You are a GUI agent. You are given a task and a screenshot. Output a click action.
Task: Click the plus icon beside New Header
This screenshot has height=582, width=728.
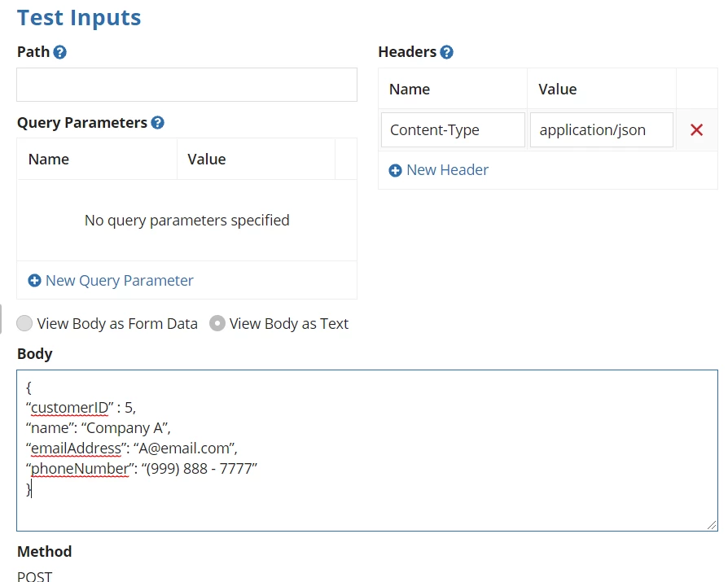point(395,171)
